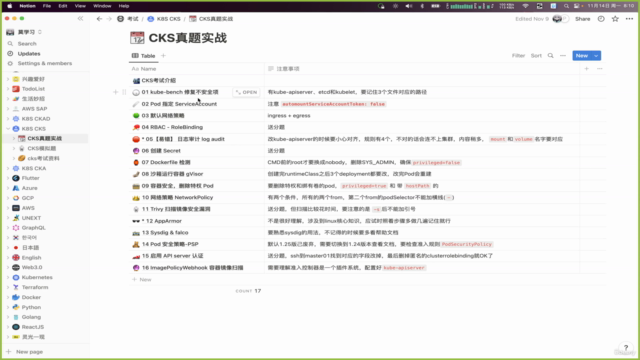This screenshot has height=360, width=640.
Task: Add a new view with plus icon
Action: coord(163,56)
